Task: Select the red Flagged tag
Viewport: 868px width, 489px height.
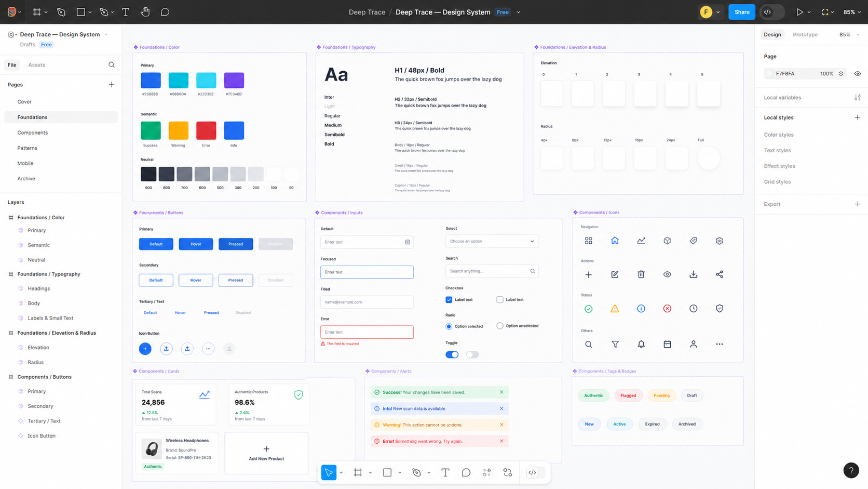Action: (628, 395)
